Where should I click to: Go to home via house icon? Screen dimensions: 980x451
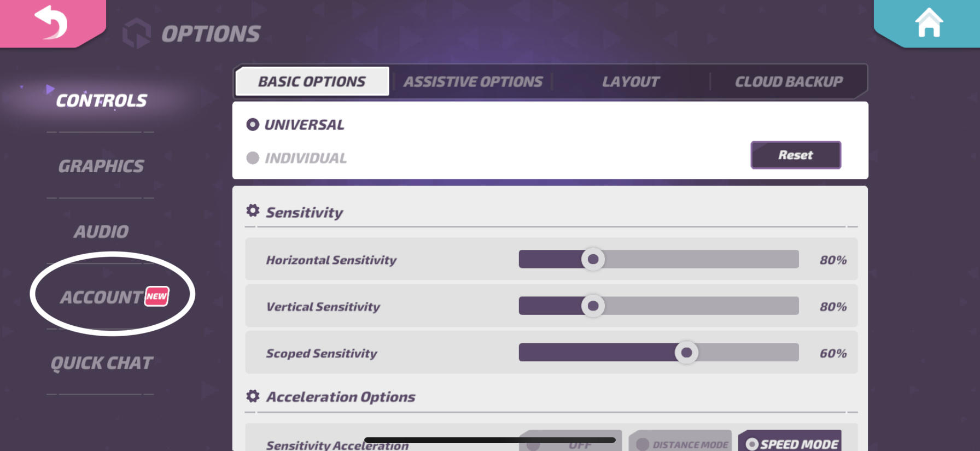929,22
